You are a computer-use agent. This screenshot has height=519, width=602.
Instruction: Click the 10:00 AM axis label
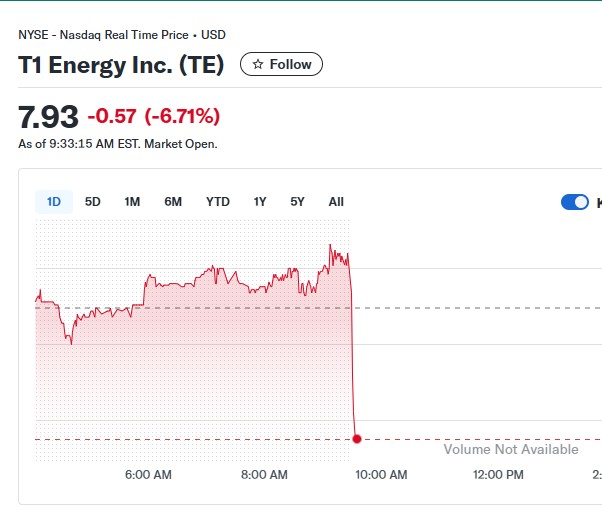380,475
